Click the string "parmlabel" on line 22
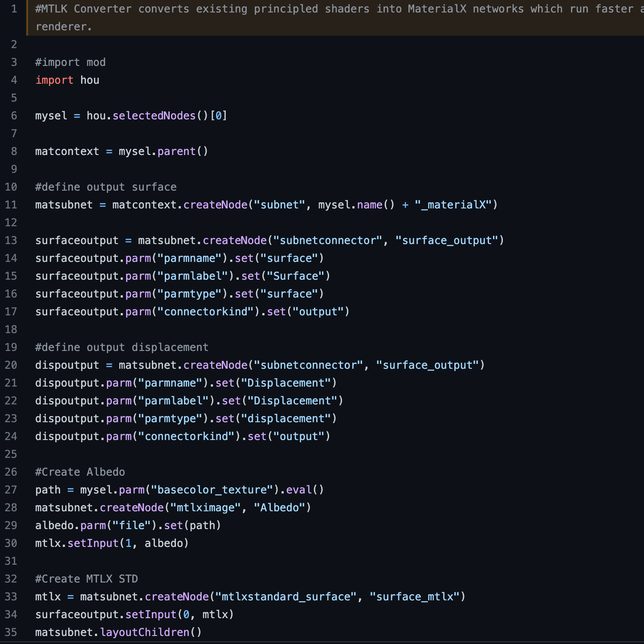The width and height of the screenshot is (644, 644). click(x=174, y=401)
